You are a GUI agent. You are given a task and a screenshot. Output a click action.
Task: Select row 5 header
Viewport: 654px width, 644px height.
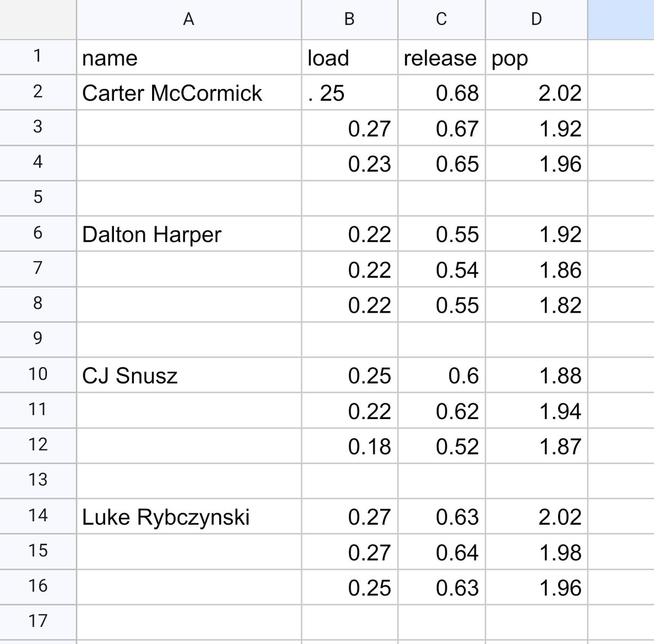point(38,198)
